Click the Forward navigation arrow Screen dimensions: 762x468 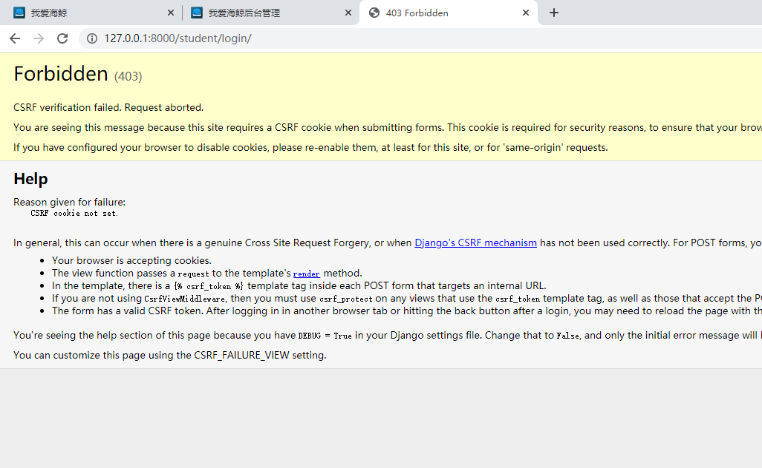click(39, 38)
